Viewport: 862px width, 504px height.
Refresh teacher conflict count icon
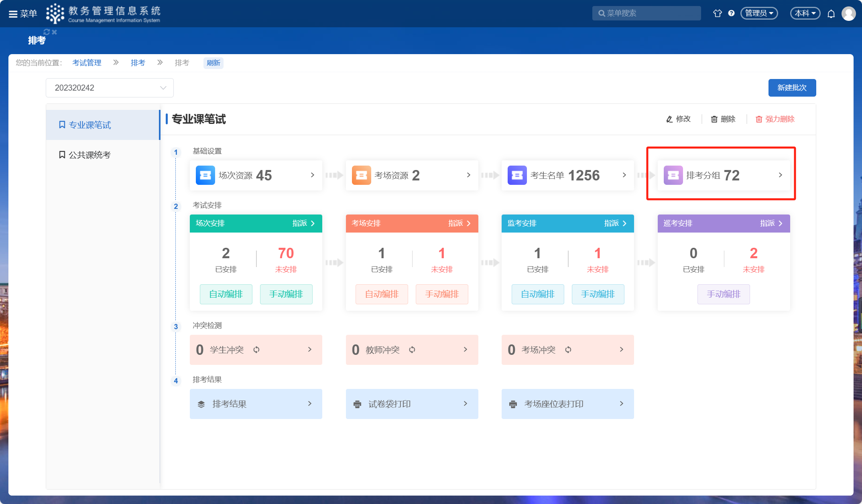click(412, 350)
